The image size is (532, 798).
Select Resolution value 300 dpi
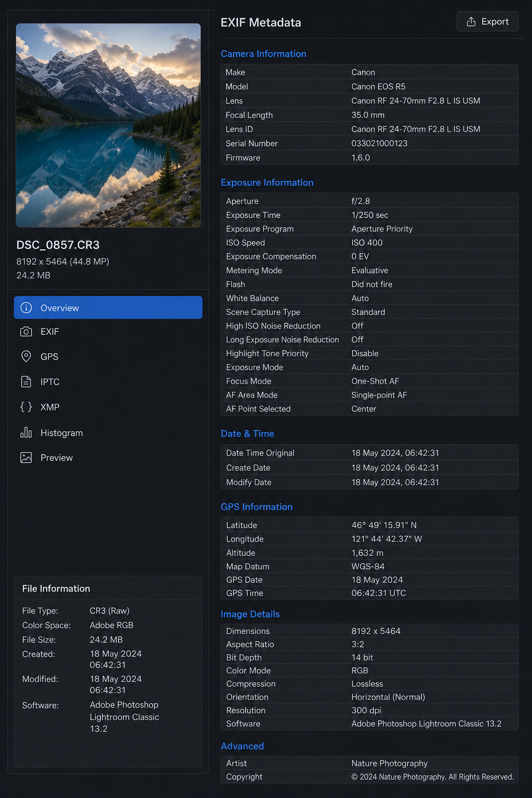coord(366,710)
